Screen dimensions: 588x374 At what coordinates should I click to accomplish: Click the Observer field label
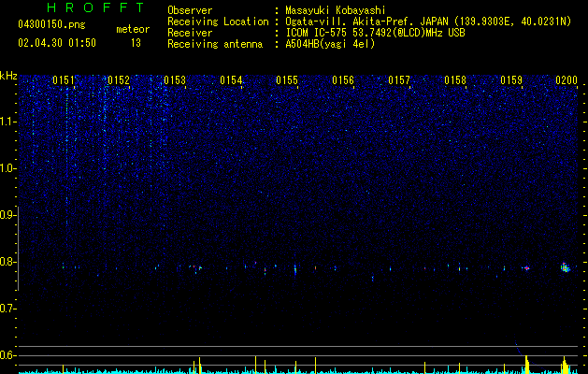tap(190, 10)
